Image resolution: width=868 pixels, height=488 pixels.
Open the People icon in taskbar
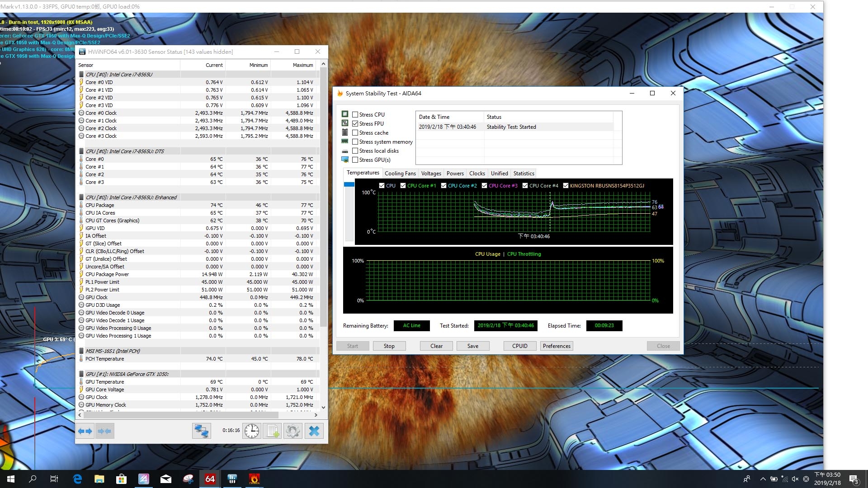pyautogui.click(x=747, y=479)
